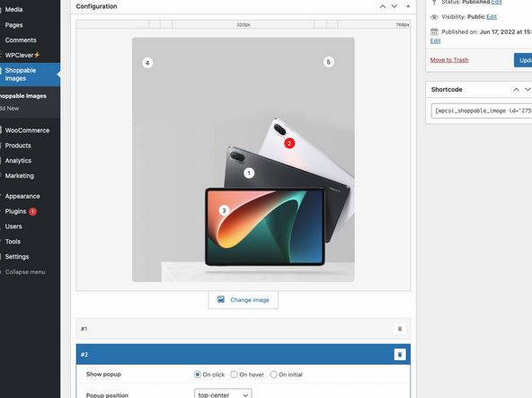Delete hotspot #1 with its trash icon
The image size is (532, 398).
tap(400, 329)
